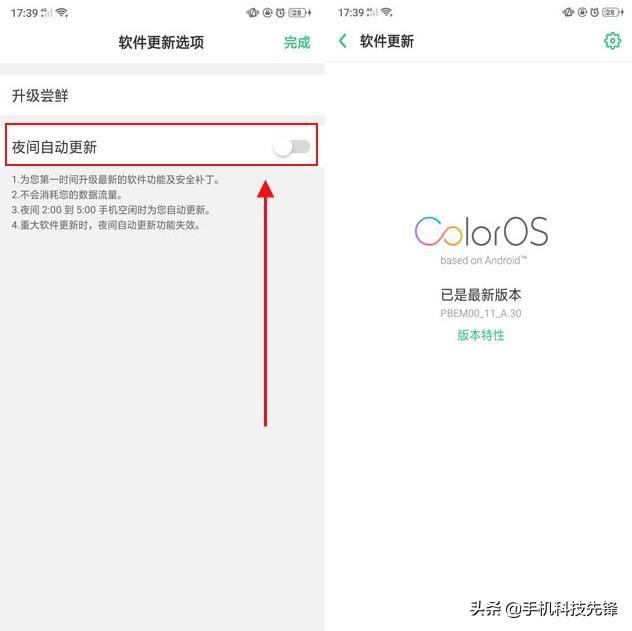Tap the 软件更新选项 header title

(161, 42)
